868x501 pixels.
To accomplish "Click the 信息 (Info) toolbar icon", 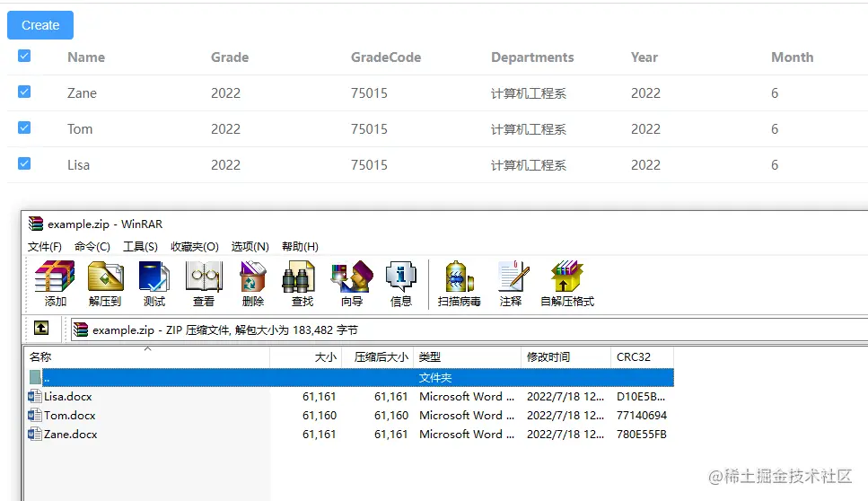I will (400, 277).
